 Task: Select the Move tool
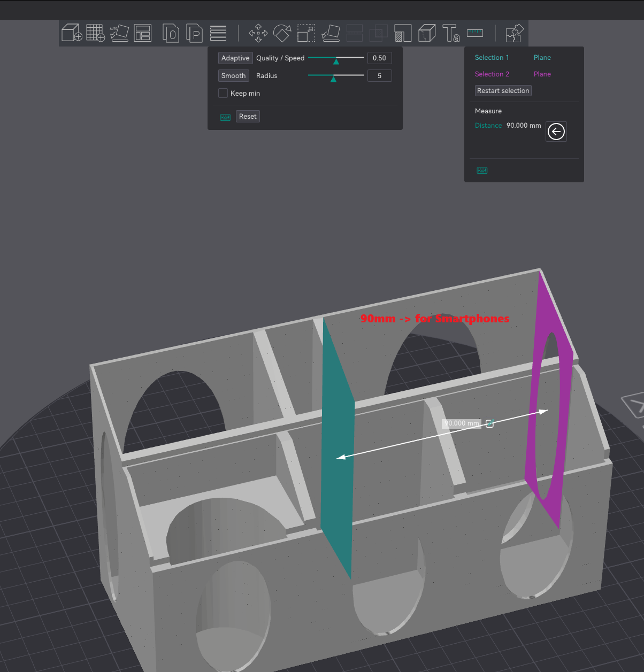point(258,33)
